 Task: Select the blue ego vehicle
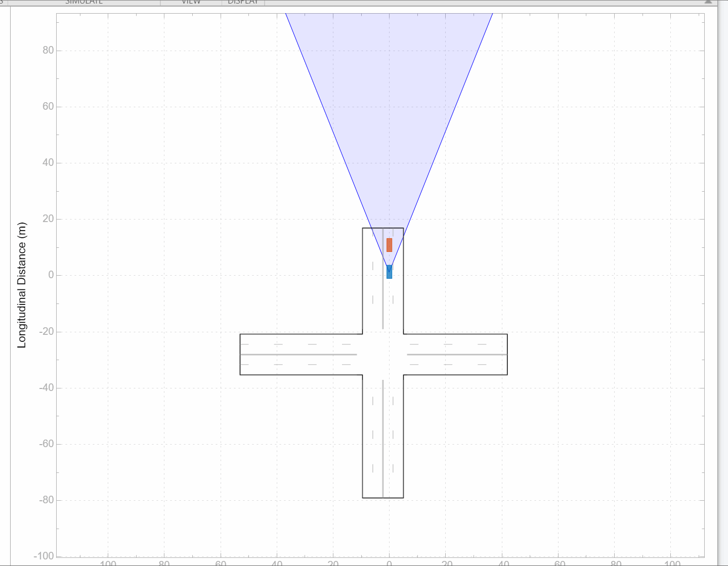(389, 272)
